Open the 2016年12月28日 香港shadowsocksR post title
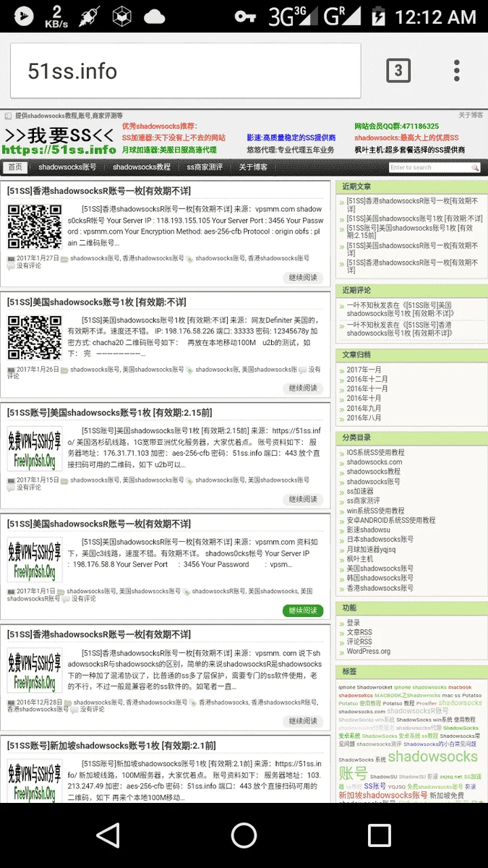This screenshot has height=868, width=488. pyautogui.click(x=99, y=634)
